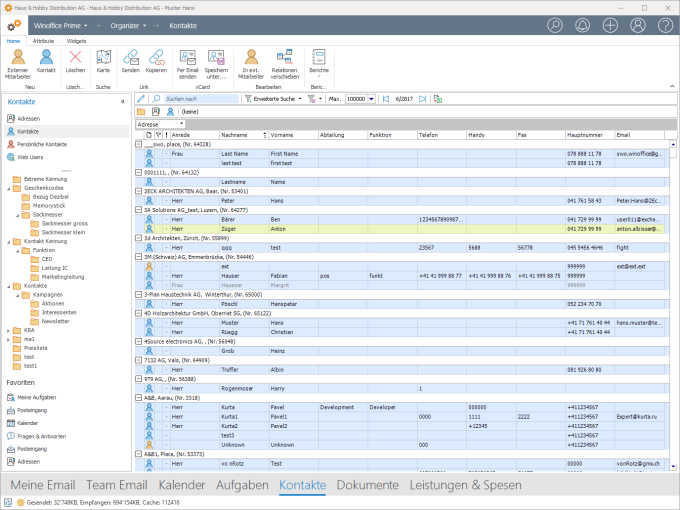Expand the KRA folder
Viewport: 680px width, 510px height.
9,331
